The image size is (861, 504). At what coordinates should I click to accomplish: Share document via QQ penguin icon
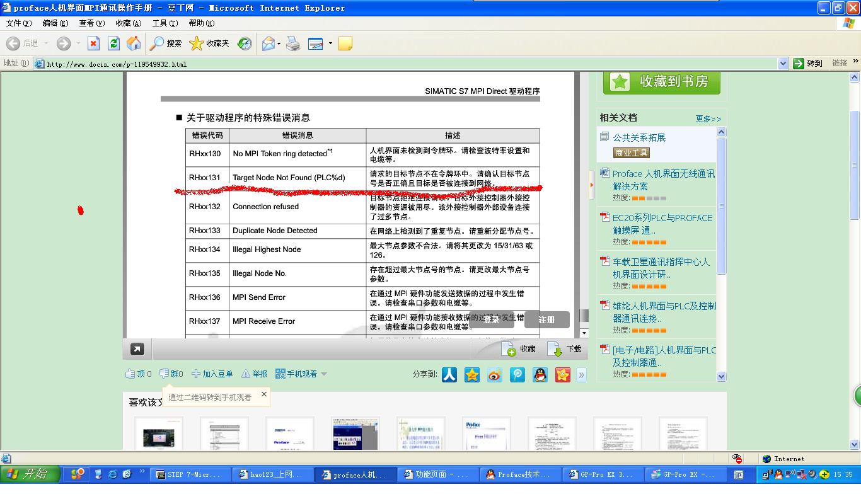tap(540, 375)
